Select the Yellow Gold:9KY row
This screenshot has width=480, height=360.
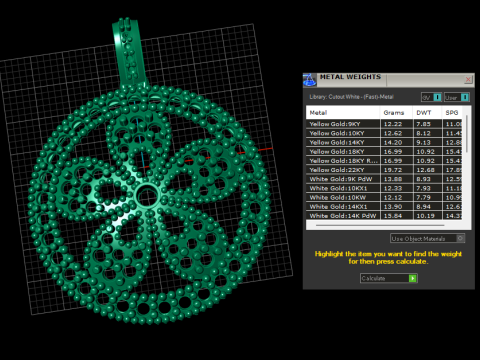pos(384,124)
